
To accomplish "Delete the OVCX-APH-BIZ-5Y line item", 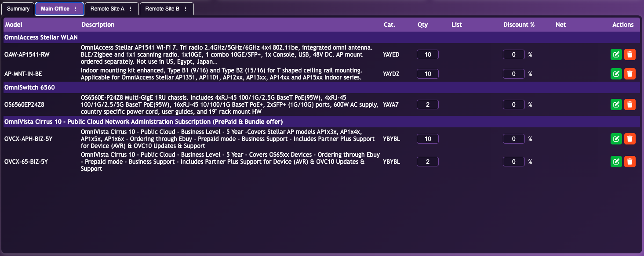I will point(630,139).
